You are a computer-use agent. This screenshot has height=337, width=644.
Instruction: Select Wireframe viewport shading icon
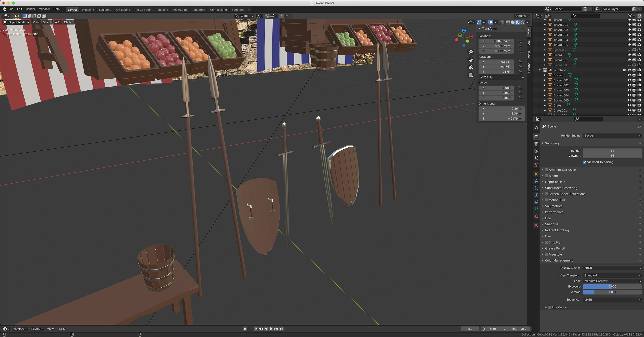click(x=508, y=22)
